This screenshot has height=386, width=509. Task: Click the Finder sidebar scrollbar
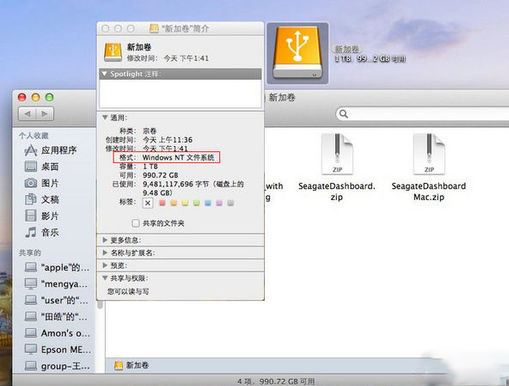coord(100,305)
